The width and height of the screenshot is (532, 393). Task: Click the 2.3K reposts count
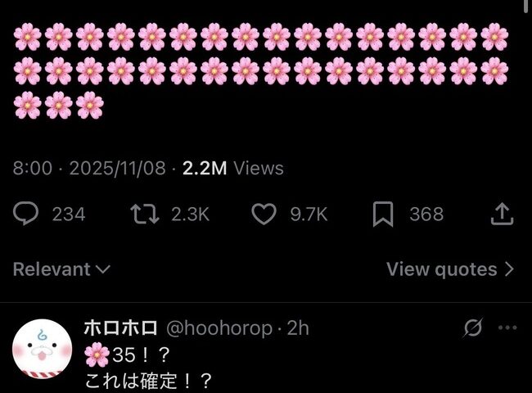point(191,215)
